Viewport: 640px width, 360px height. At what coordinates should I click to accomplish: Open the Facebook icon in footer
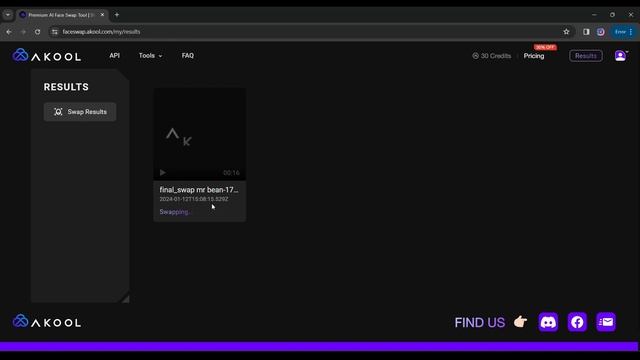577,322
